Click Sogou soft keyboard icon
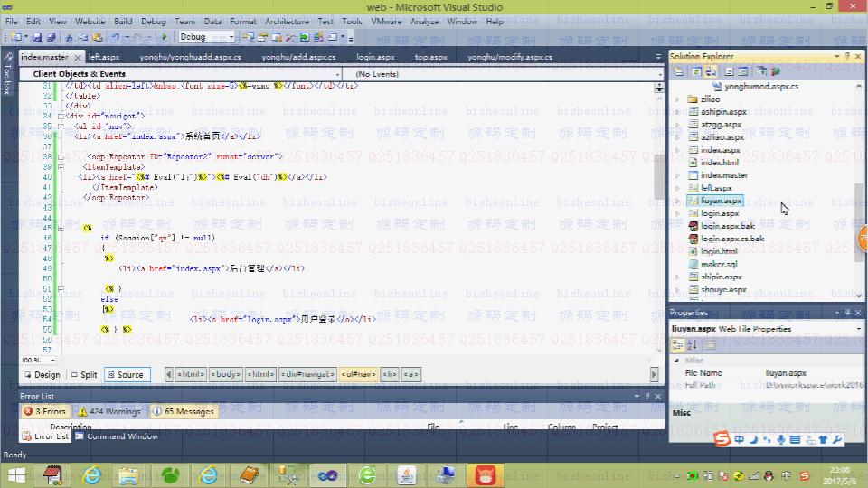Screen dimensions: 868x488 pyautogui.click(x=795, y=440)
